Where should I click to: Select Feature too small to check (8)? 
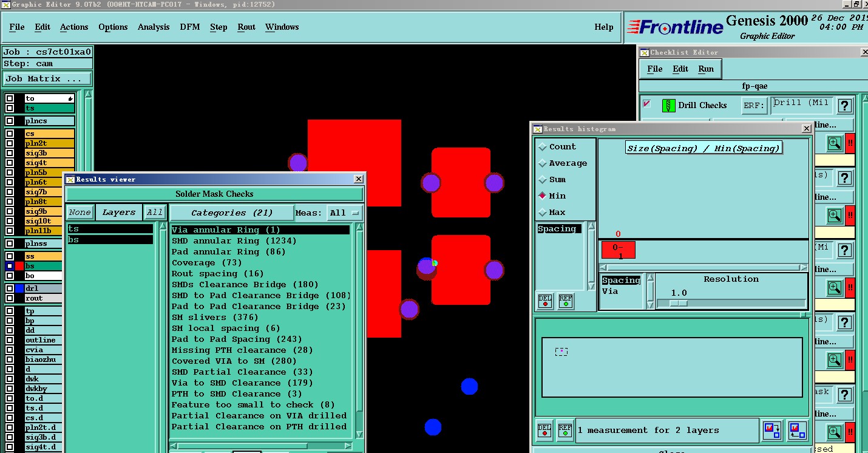tap(253, 405)
